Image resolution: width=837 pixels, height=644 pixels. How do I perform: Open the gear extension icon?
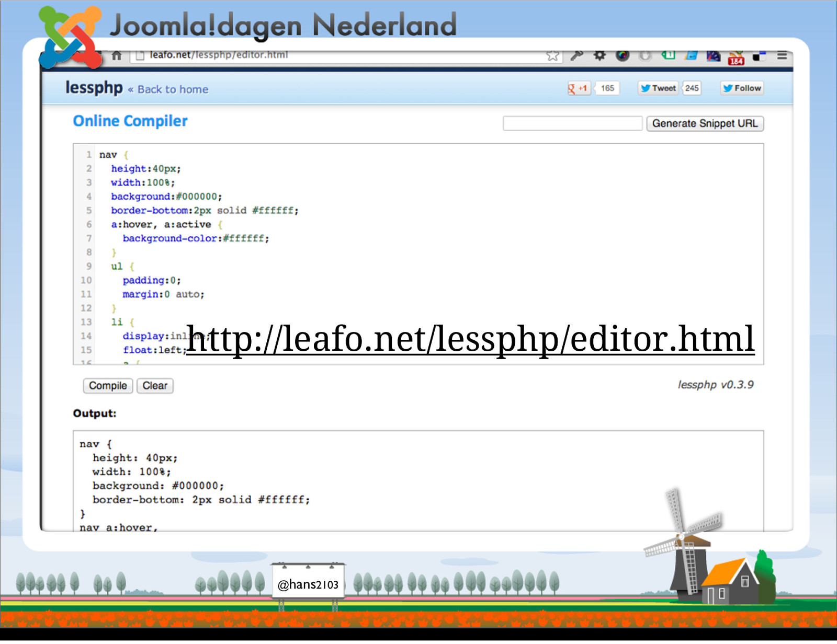point(600,55)
